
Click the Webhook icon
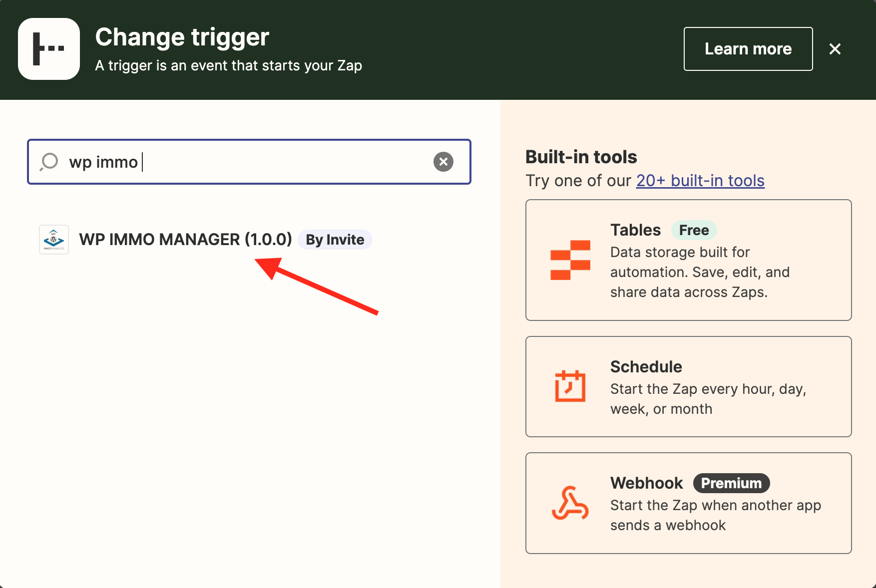[570, 503]
